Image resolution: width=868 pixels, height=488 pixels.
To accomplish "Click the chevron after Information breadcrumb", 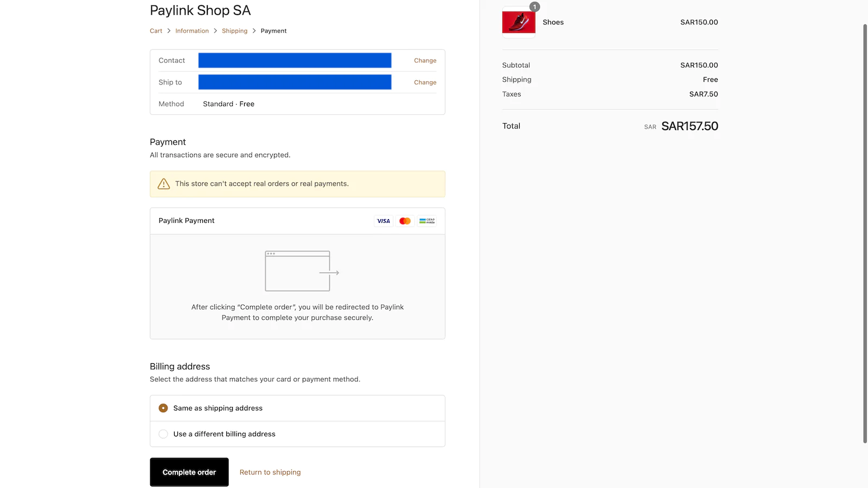I will click(215, 31).
